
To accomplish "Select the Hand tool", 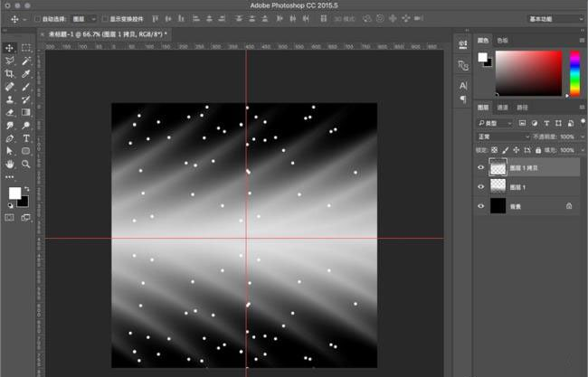I will coord(10,165).
